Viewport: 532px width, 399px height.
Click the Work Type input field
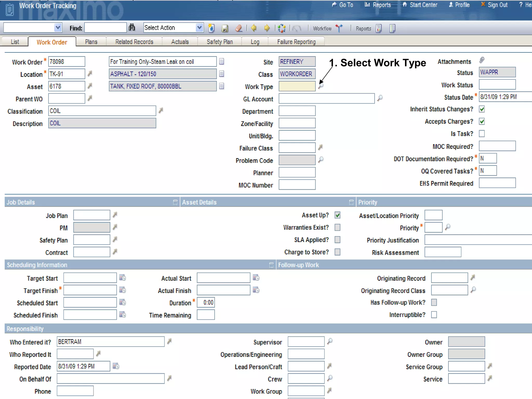coord(297,86)
